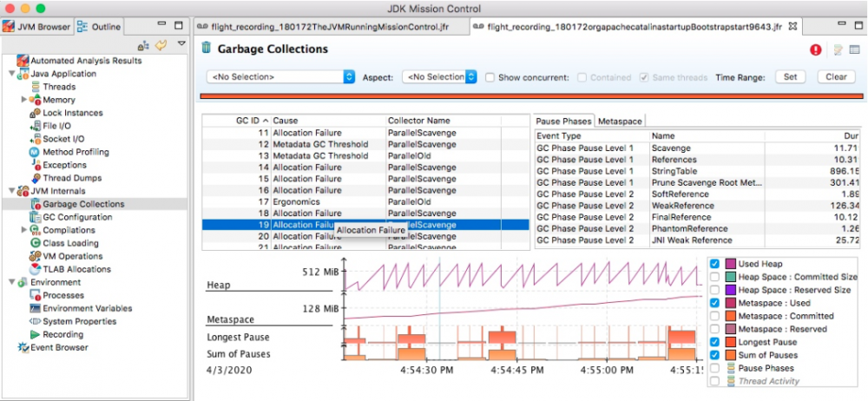Click the Lock Instances icon
The width and height of the screenshot is (868, 401).
point(35,113)
